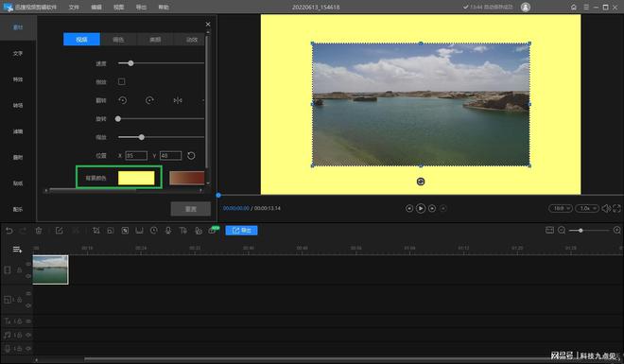
Task: Delete the clip with the trash icon
Action: [x=39, y=231]
